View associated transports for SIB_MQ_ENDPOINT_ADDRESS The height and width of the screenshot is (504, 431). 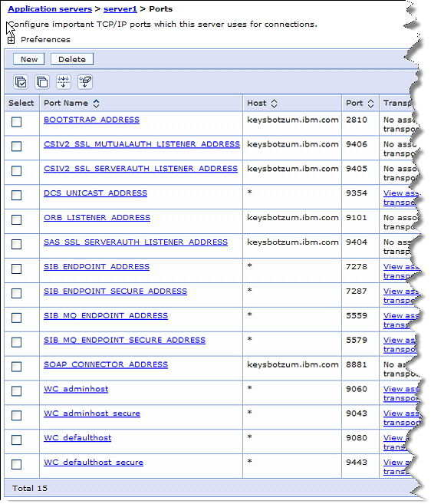point(400,320)
